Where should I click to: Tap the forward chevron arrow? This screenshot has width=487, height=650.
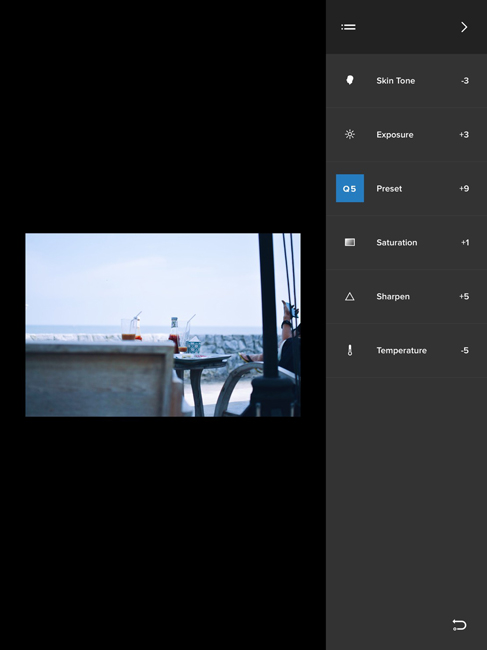(464, 27)
